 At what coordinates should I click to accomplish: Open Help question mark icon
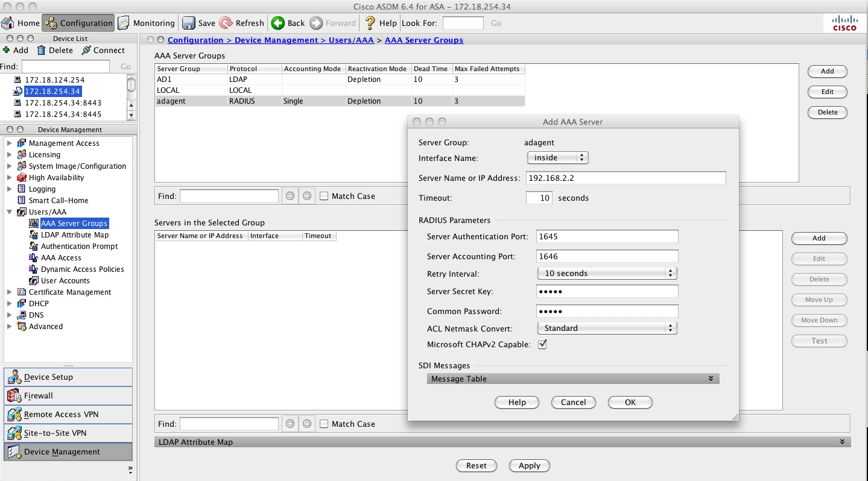(x=370, y=23)
